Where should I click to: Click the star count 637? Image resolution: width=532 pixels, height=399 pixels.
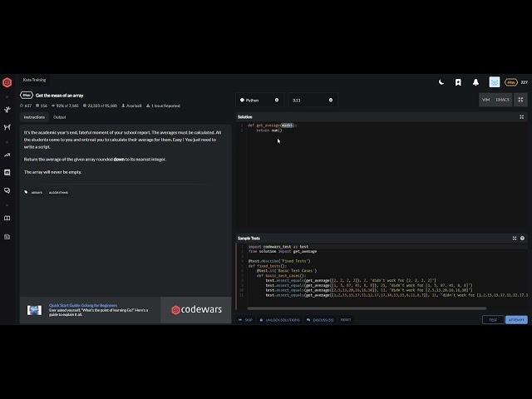[x=26, y=106]
